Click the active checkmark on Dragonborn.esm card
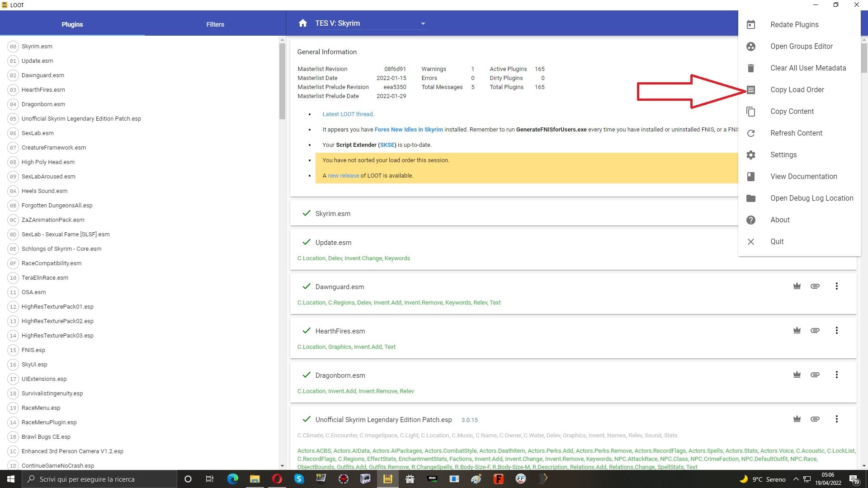868x488 pixels. (307, 375)
